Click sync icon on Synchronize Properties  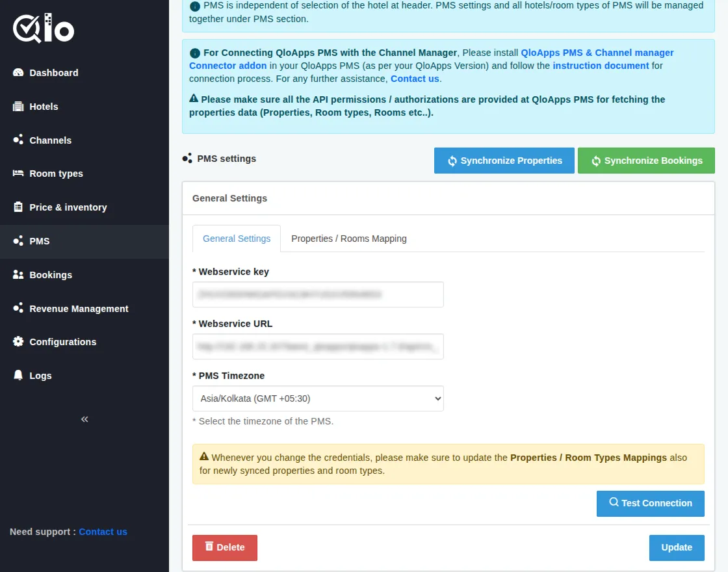point(452,161)
